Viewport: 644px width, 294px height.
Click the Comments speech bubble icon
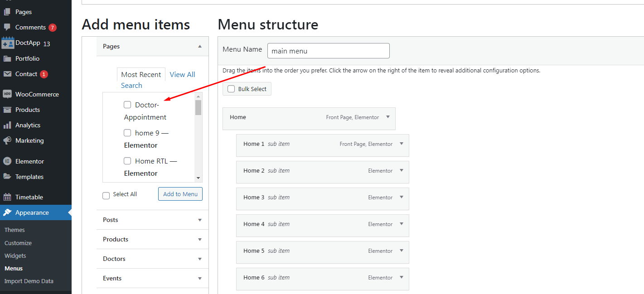click(x=7, y=27)
